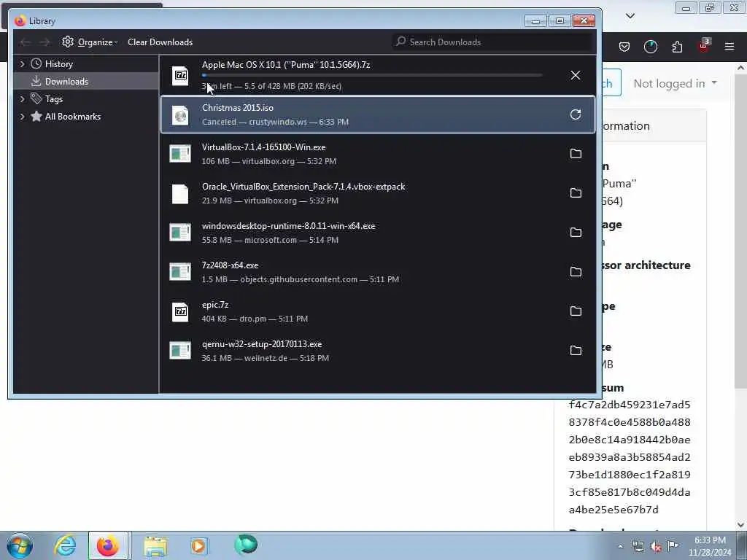The width and height of the screenshot is (747, 560).
Task: Go back in Library navigation
Action: (25, 42)
